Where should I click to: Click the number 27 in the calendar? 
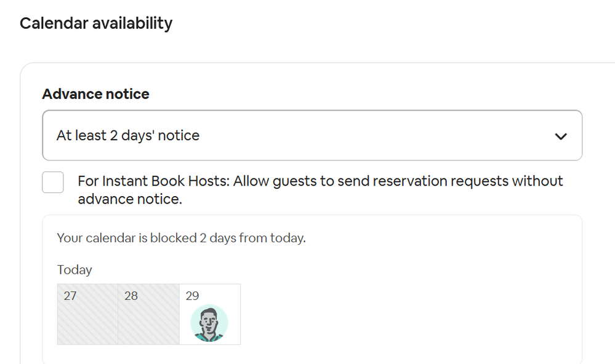point(70,296)
